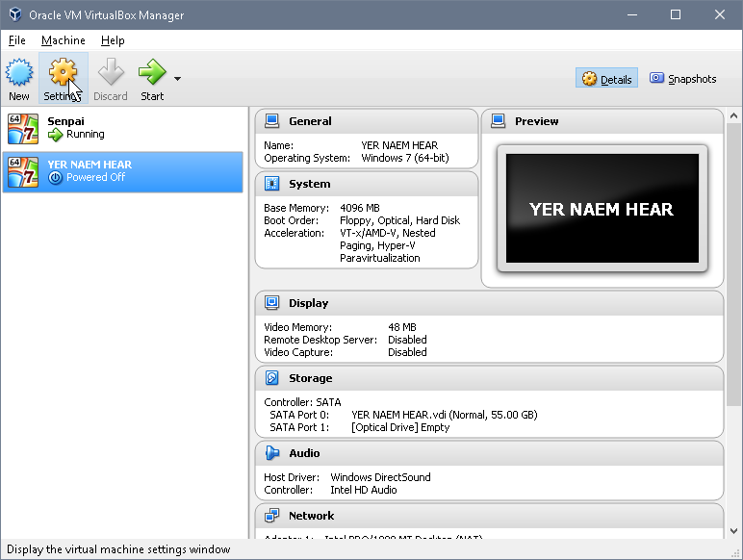Click the VirtualBox cube logo in title bar

pyautogui.click(x=15, y=14)
